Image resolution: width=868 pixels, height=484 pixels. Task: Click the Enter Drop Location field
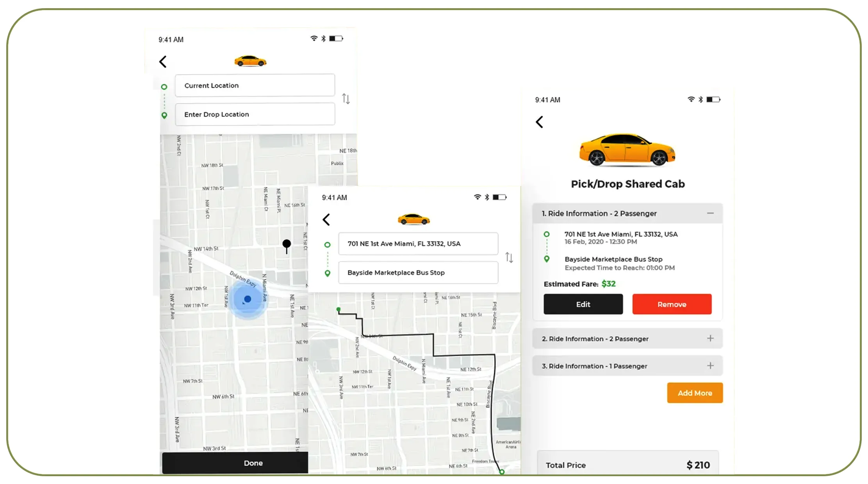(x=255, y=114)
